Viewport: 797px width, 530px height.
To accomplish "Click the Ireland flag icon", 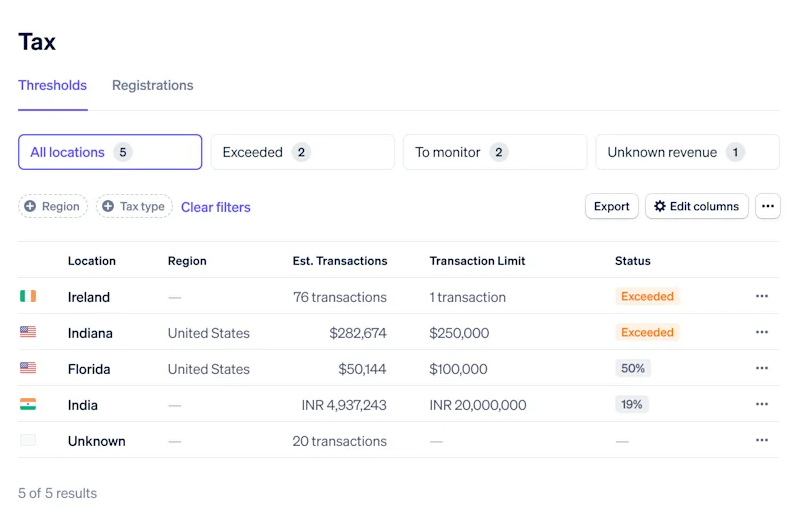I will (28, 296).
